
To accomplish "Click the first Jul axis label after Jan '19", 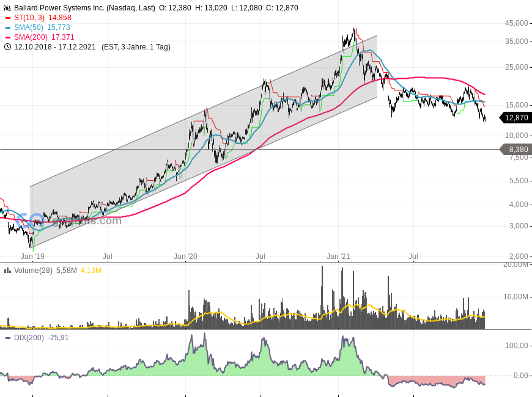I will coord(108,257).
